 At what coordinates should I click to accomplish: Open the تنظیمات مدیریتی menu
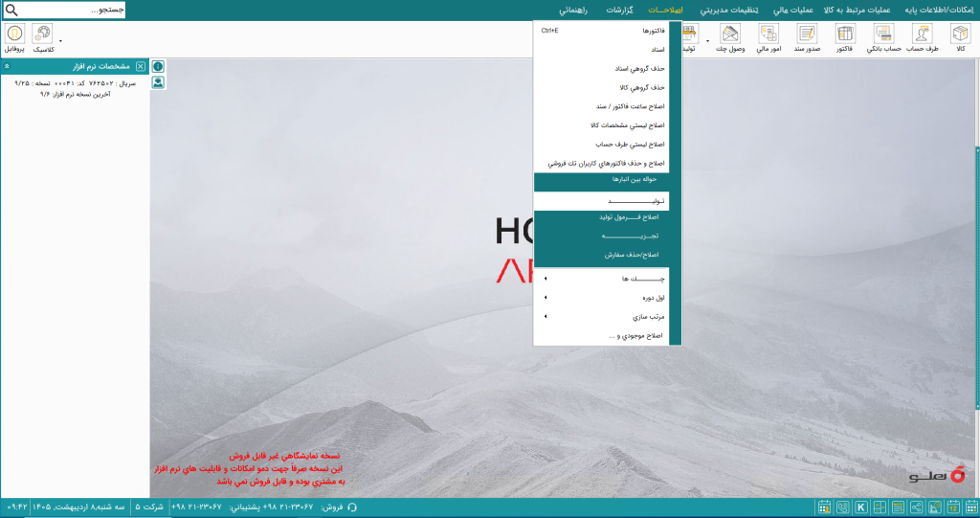(x=728, y=10)
